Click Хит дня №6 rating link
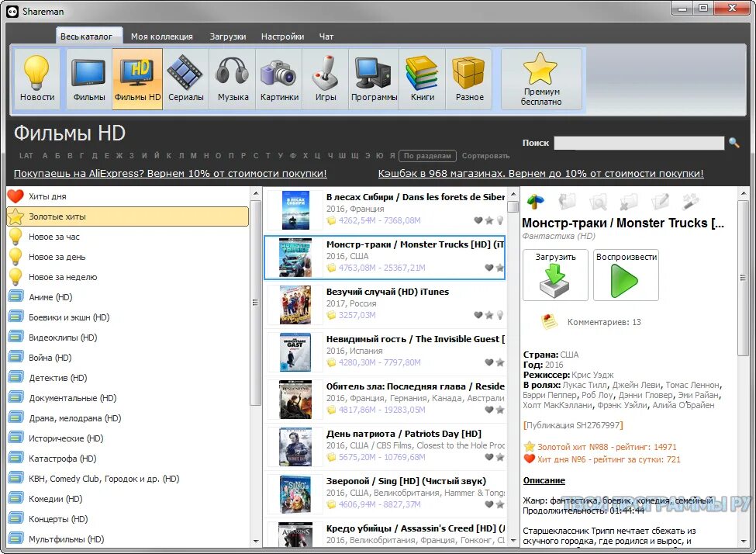The width and height of the screenshot is (756, 554). [x=609, y=459]
